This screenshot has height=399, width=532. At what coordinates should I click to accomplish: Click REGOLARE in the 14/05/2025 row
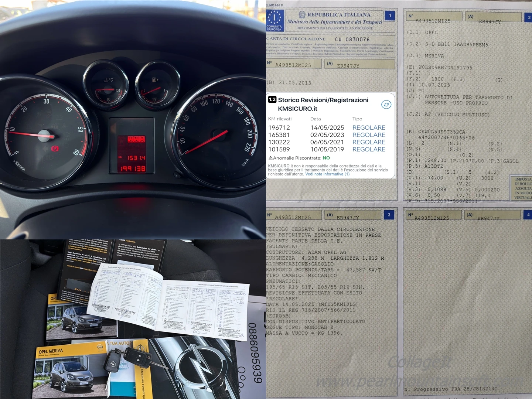(369, 127)
